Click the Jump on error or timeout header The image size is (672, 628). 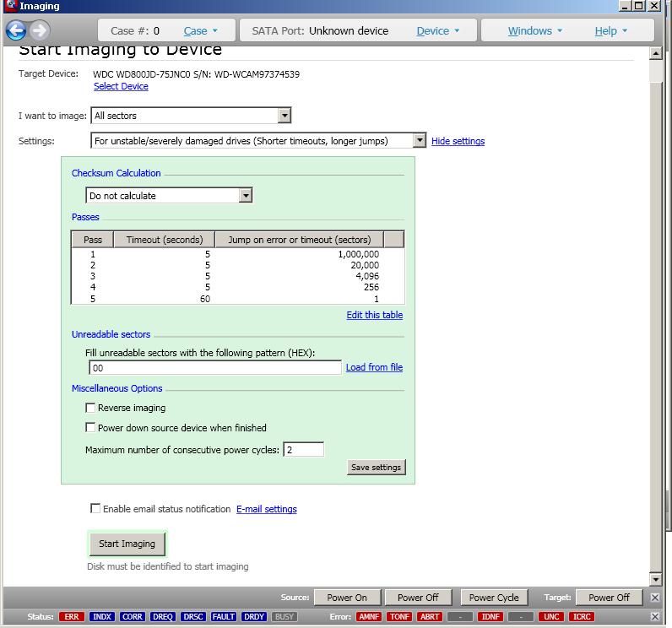(x=300, y=240)
